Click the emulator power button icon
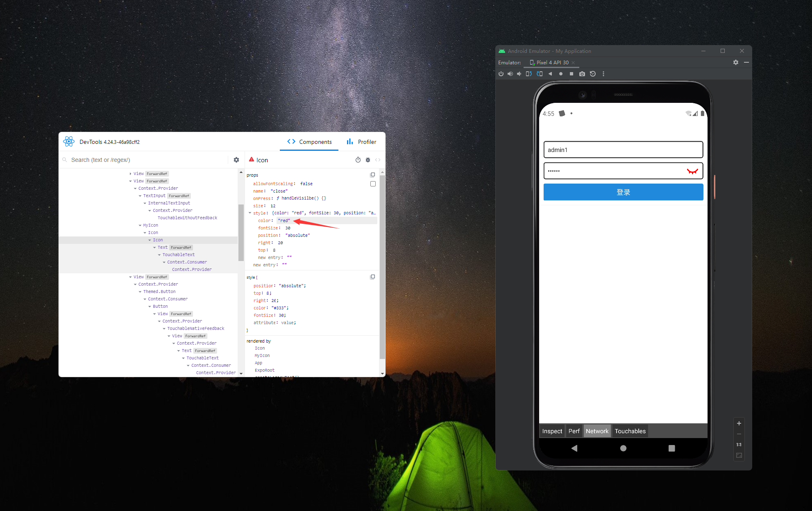This screenshot has width=812, height=511. pos(501,74)
